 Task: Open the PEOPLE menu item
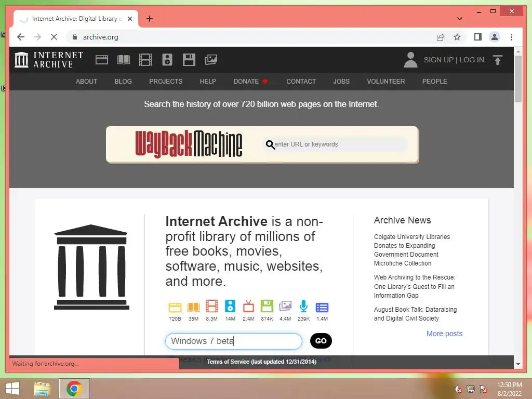tap(435, 82)
